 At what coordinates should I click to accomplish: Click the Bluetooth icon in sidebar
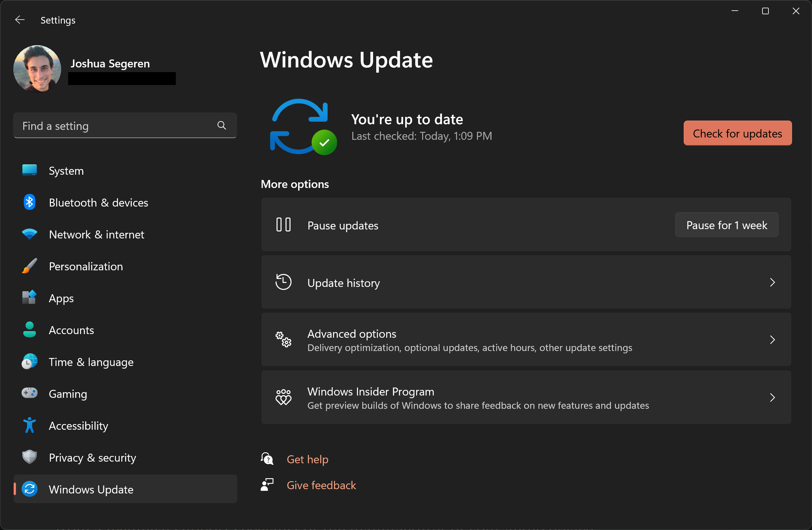29,203
